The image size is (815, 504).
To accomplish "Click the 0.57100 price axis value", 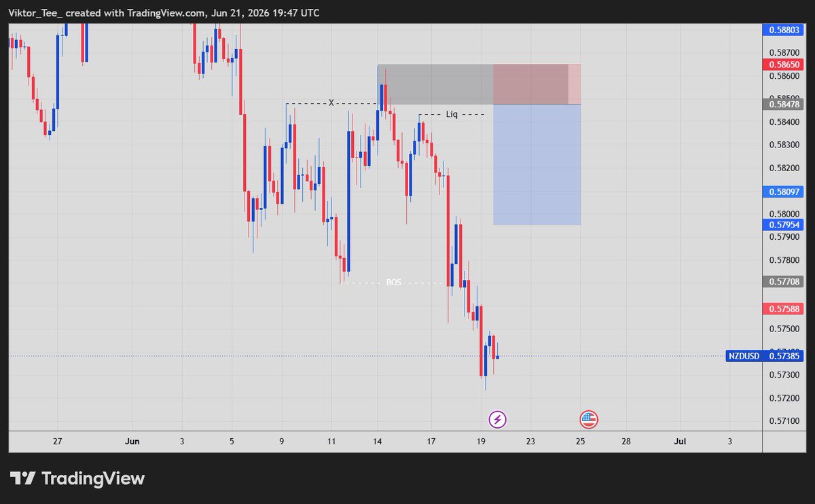I will (x=784, y=421).
